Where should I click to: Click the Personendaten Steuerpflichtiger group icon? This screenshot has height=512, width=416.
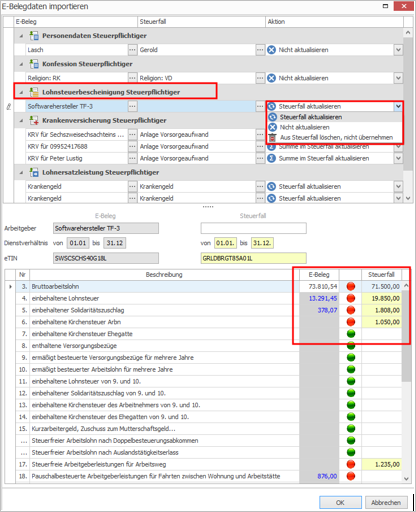34,35
